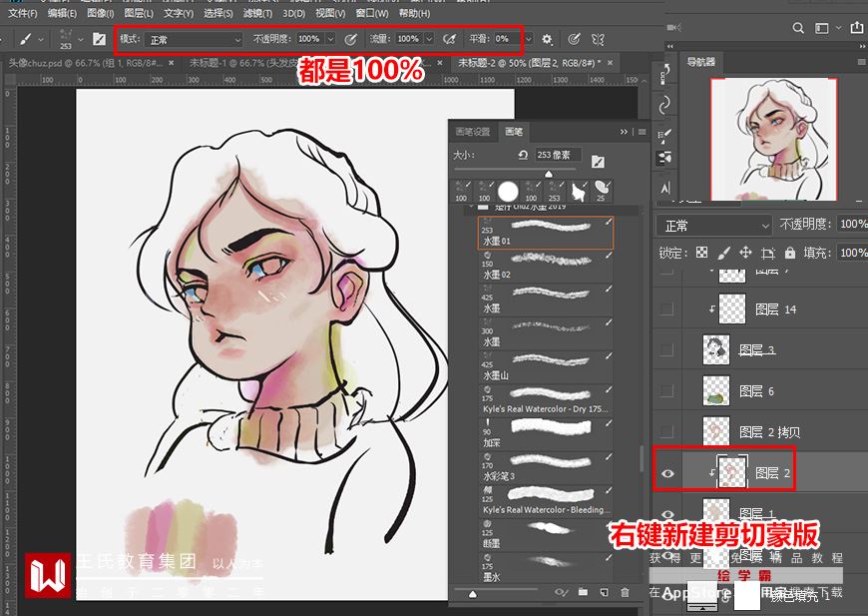Toggle brush settings icon in Brushes panel
Viewport: 868px width, 616px height.
click(598, 161)
